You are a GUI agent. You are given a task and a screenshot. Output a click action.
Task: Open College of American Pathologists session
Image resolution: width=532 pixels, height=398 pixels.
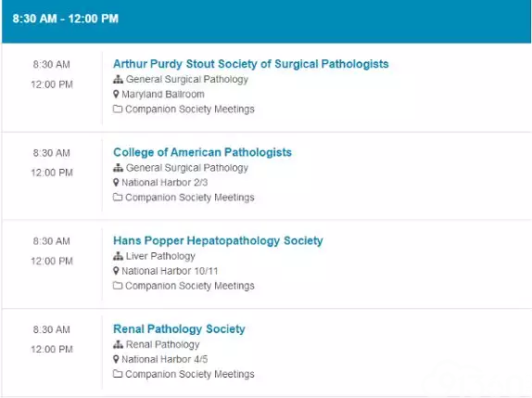[202, 152]
